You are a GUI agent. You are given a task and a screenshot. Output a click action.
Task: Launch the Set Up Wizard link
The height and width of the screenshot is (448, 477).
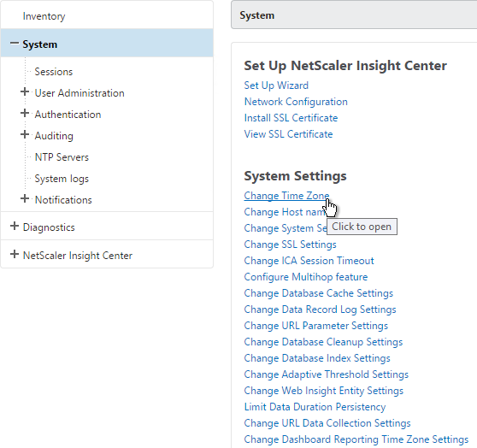276,85
